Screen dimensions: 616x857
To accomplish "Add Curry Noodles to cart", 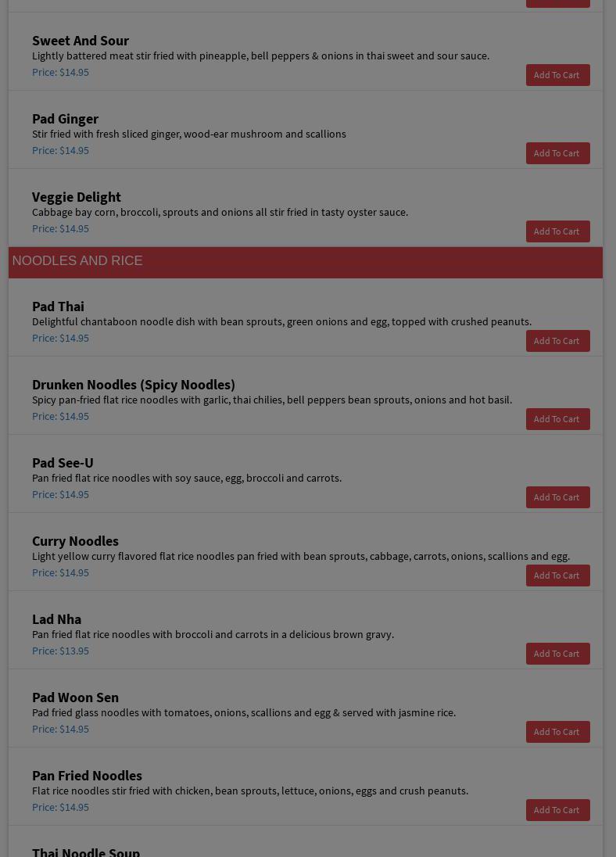I will [557, 576].
